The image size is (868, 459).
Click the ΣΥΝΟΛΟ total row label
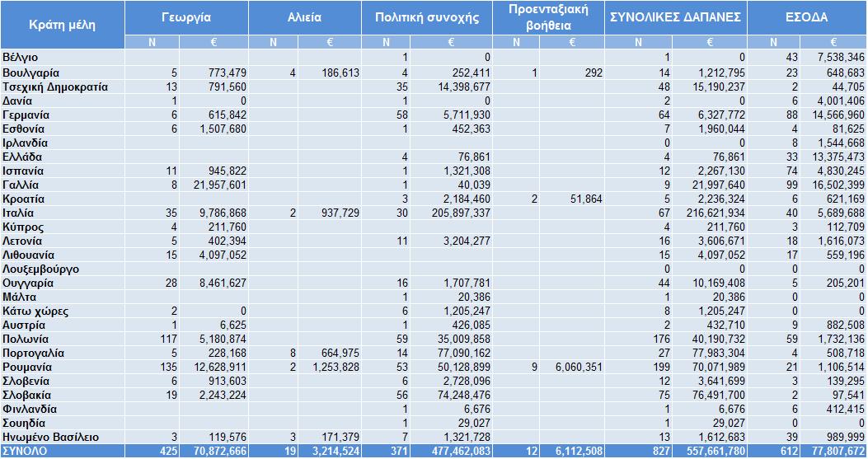pos(25,452)
